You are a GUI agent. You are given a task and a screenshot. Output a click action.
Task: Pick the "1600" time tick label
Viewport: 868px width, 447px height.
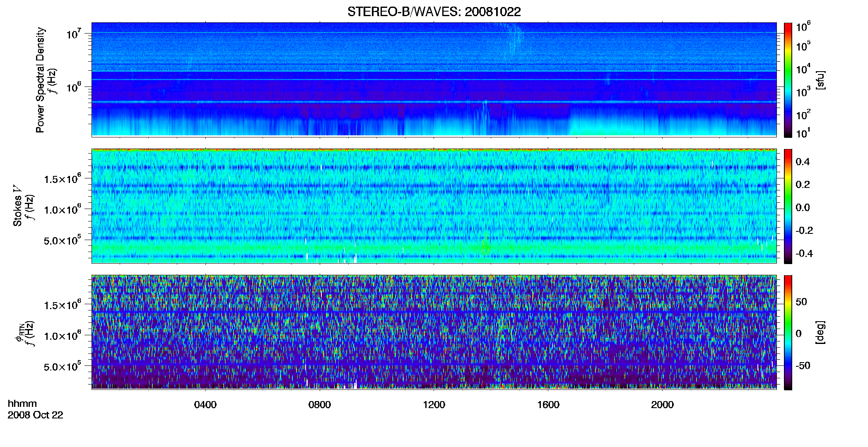548,405
